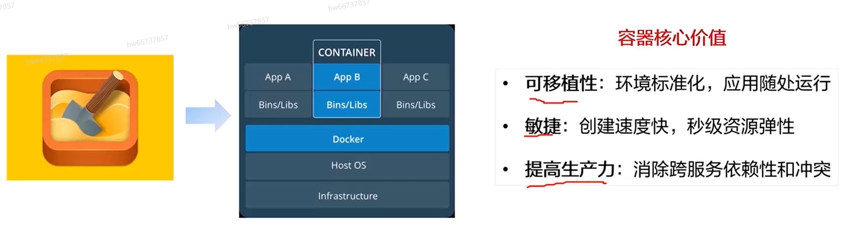Select the highlighted App B block
868x237 pixels.
347,77
